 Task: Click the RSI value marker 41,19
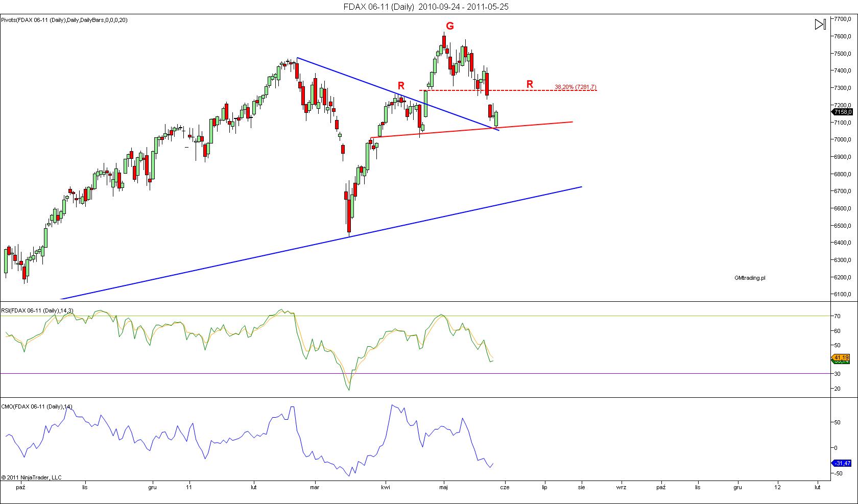(x=841, y=357)
